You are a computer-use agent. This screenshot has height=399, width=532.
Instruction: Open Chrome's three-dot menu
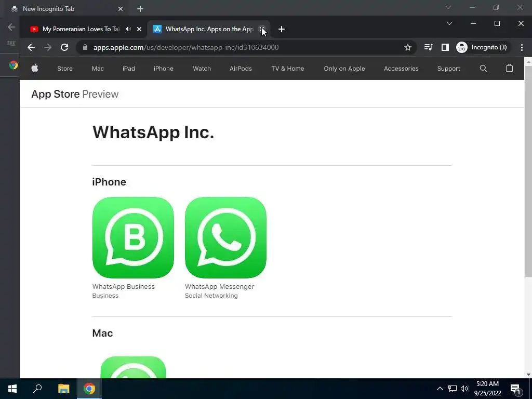click(x=522, y=47)
